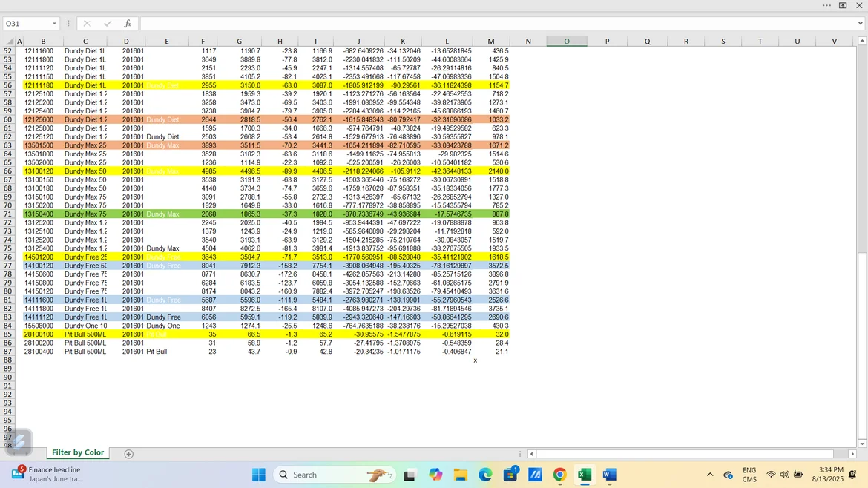Expand the formula bar chevron
This screenshot has width=868, height=488.
pyautogui.click(x=861, y=23)
